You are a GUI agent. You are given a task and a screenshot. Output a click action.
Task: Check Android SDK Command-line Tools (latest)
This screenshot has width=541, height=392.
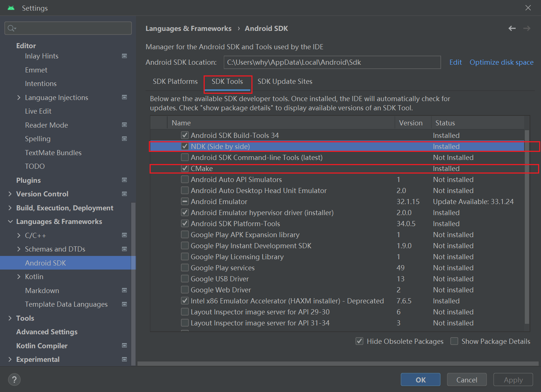tap(185, 157)
